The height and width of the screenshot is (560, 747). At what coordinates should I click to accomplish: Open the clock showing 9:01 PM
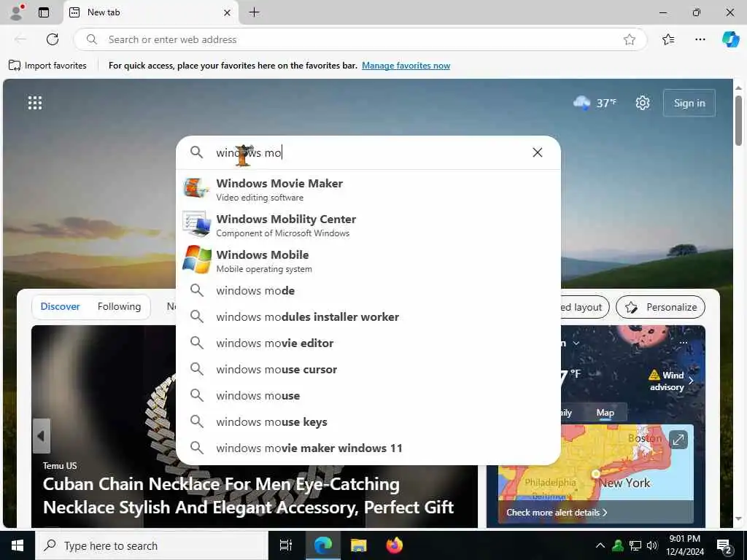[684, 545]
